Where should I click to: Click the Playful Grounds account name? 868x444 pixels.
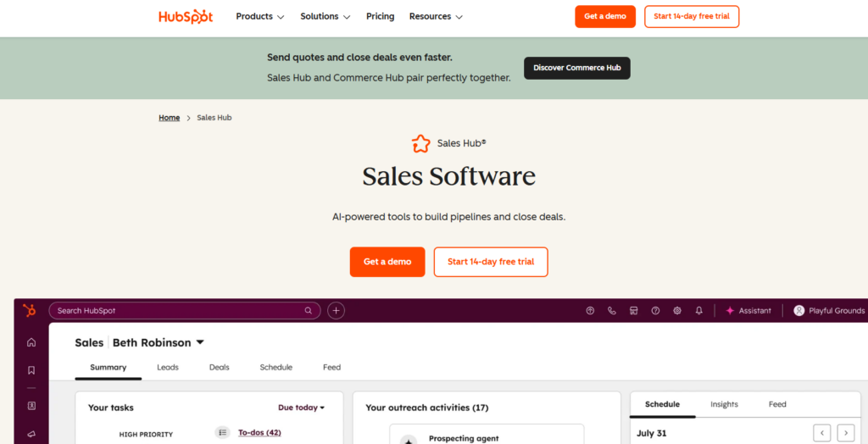[x=837, y=311]
